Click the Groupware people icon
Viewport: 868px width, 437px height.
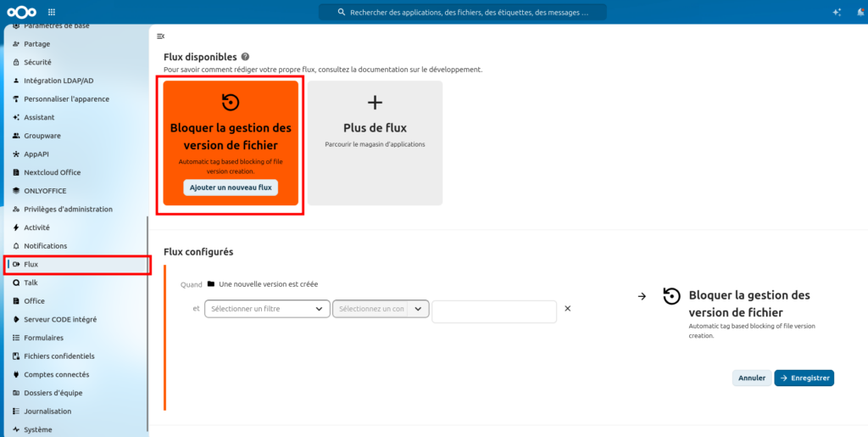click(x=16, y=136)
